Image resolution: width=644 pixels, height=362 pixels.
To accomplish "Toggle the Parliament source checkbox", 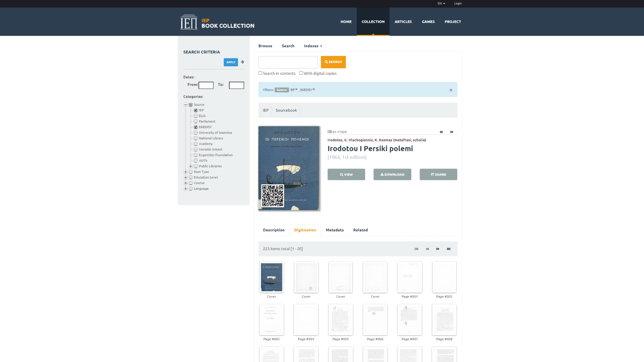I will coord(196,121).
